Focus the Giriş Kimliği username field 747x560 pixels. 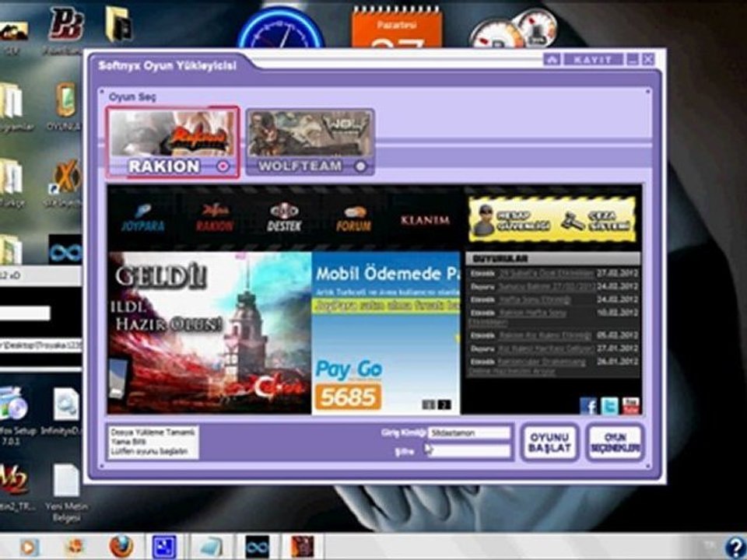(469, 433)
